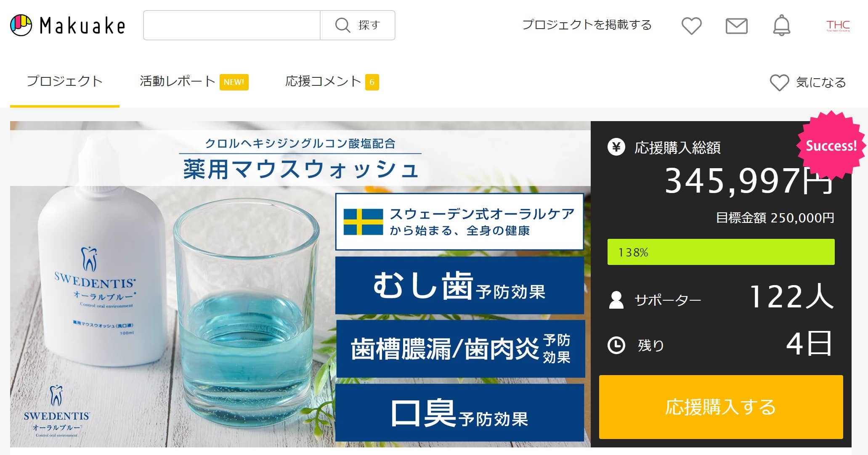The image size is (868, 455).
Task: Click the pink Success! badge
Action: 831,145
